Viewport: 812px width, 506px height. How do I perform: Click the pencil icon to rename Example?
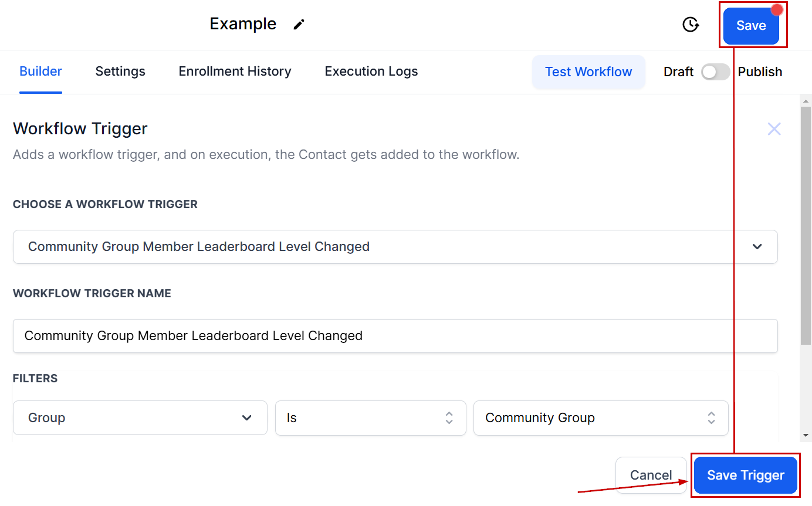click(299, 25)
